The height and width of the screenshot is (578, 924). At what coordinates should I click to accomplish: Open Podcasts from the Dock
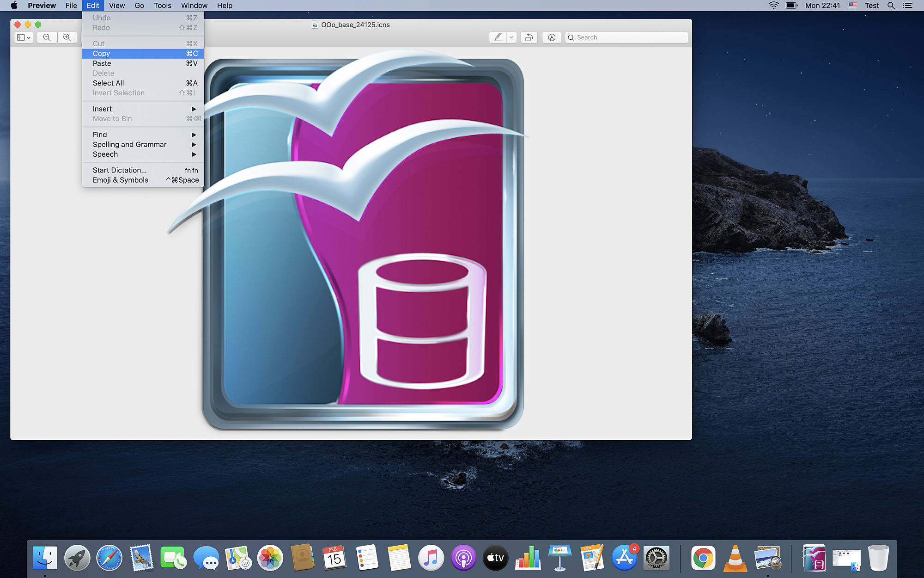click(x=463, y=558)
